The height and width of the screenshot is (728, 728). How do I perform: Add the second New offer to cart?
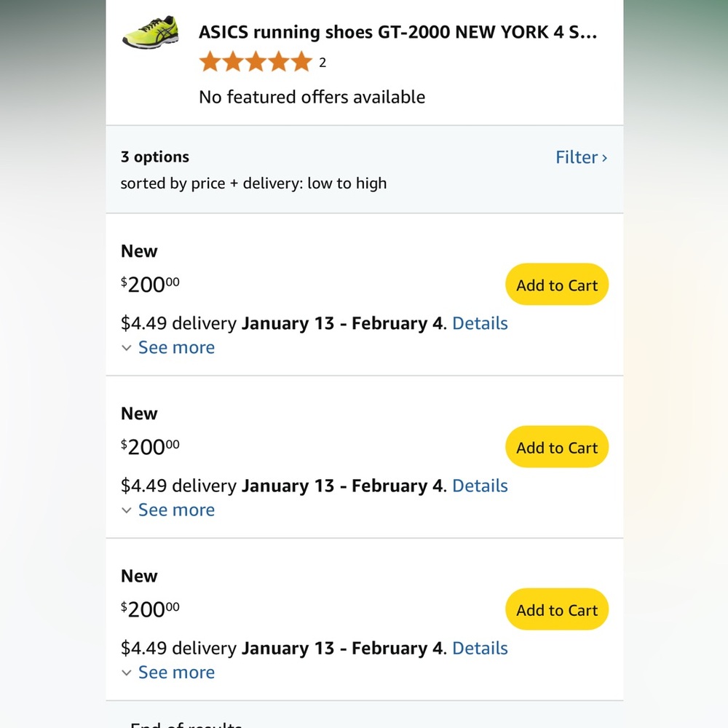(x=556, y=447)
